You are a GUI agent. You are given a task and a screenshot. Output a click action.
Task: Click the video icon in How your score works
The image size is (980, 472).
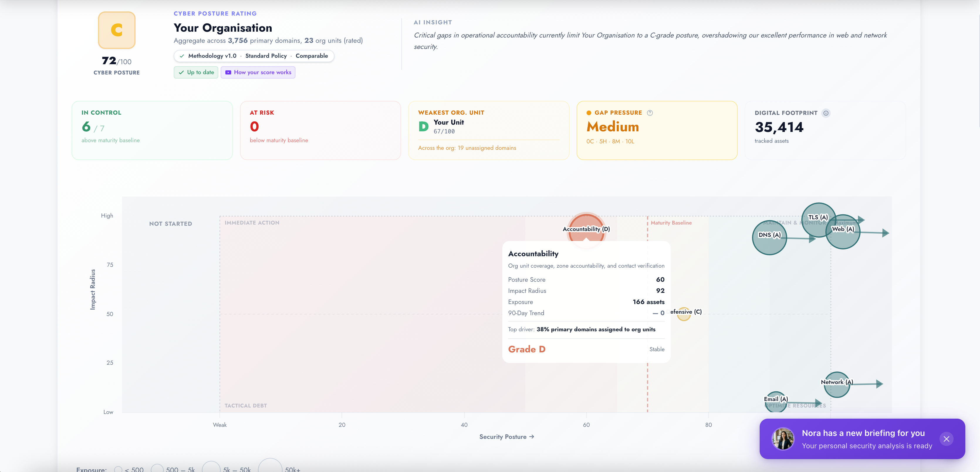point(228,73)
